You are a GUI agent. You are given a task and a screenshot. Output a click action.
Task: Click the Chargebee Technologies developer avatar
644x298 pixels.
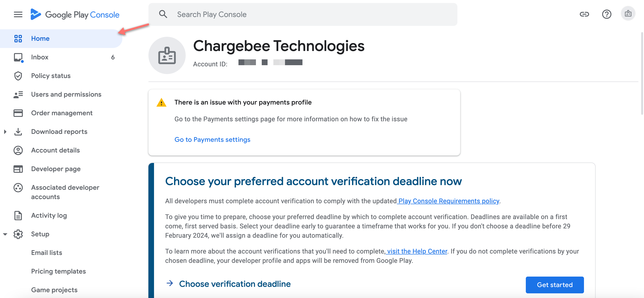(x=167, y=56)
